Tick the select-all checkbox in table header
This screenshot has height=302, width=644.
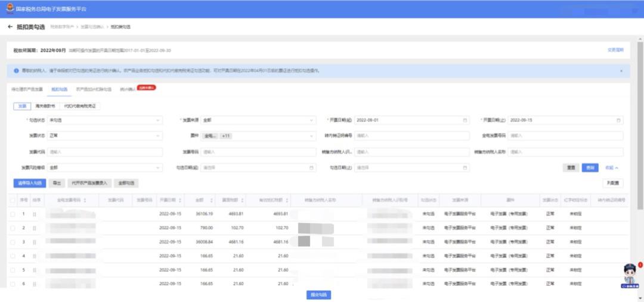point(13,201)
